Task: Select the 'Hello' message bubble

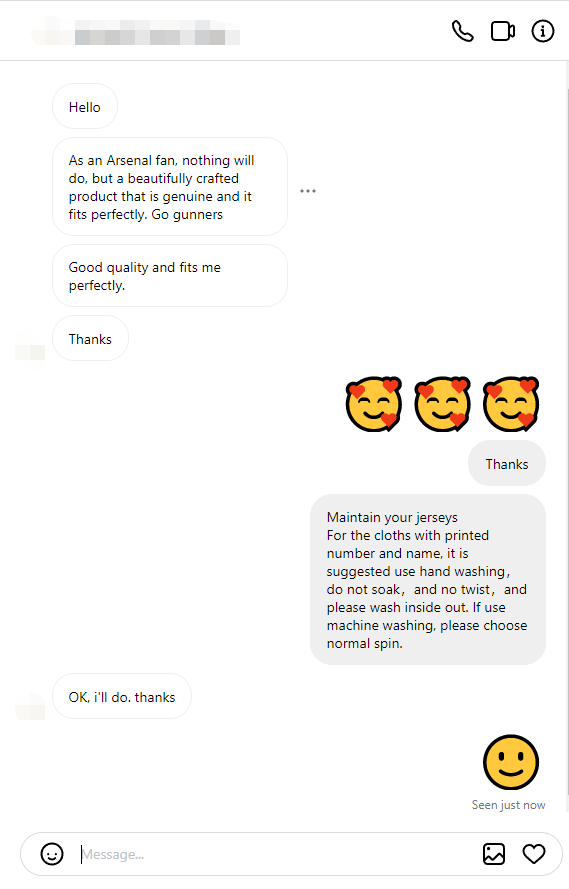Action: tap(85, 107)
